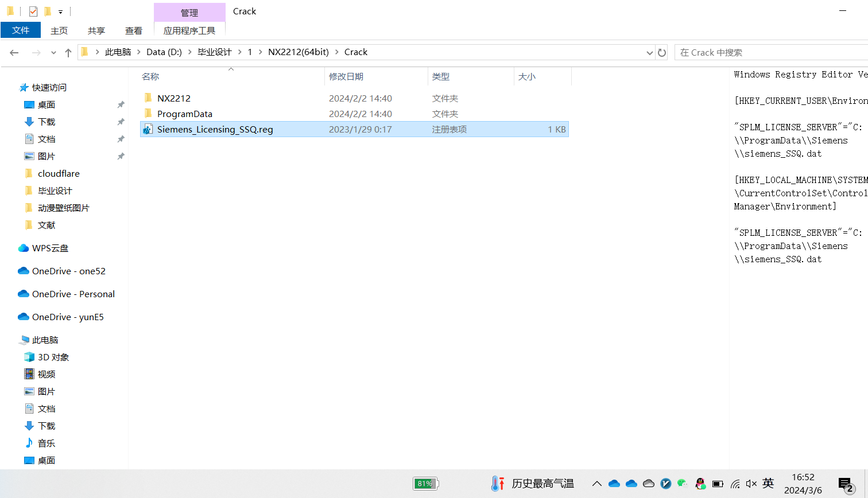This screenshot has height=498, width=868.
Task: Sort files by 修改日期 column header
Action: [346, 76]
